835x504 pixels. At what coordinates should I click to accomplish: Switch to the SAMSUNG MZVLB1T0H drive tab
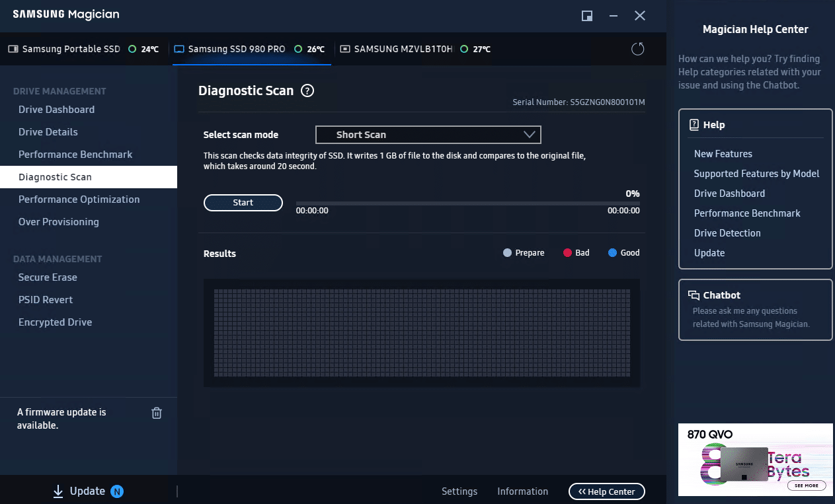(x=415, y=49)
